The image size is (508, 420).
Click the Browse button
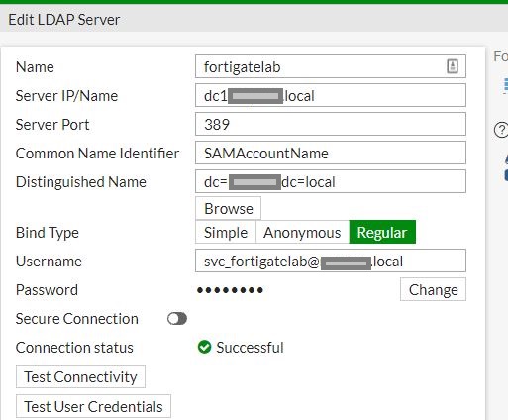pos(228,208)
